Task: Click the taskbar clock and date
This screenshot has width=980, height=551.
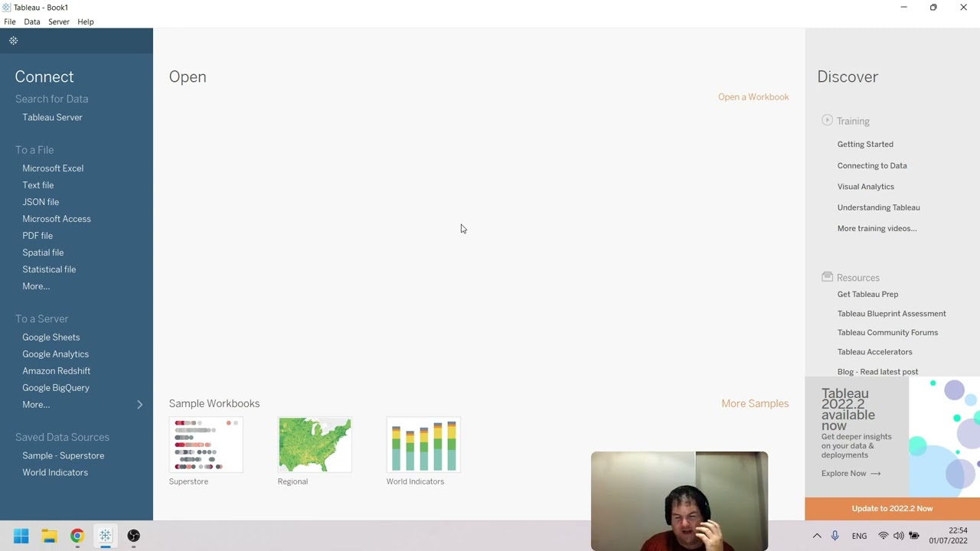Action: [949, 536]
